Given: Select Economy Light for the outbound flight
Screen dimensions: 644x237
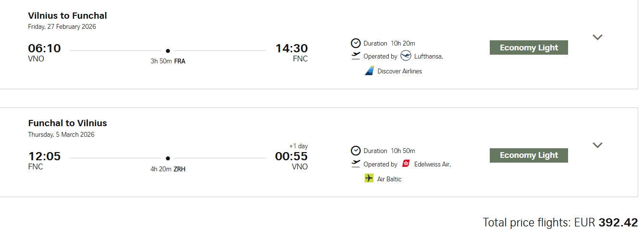Looking at the screenshot, I should pyautogui.click(x=529, y=47).
